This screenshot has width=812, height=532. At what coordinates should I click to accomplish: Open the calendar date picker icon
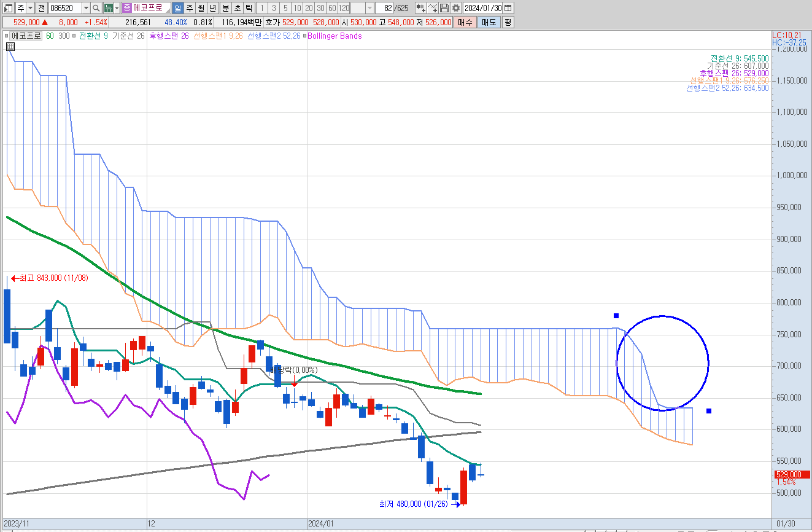(508, 8)
